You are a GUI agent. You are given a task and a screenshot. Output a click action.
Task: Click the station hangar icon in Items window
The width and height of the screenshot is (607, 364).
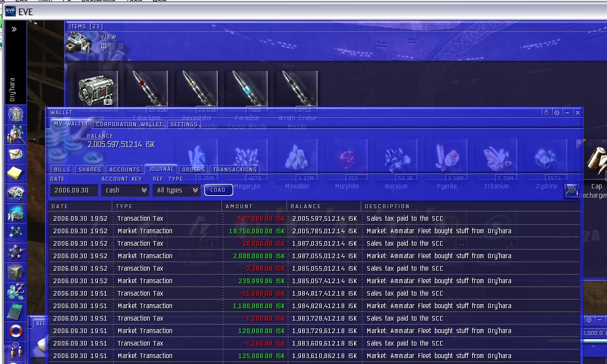[79, 43]
